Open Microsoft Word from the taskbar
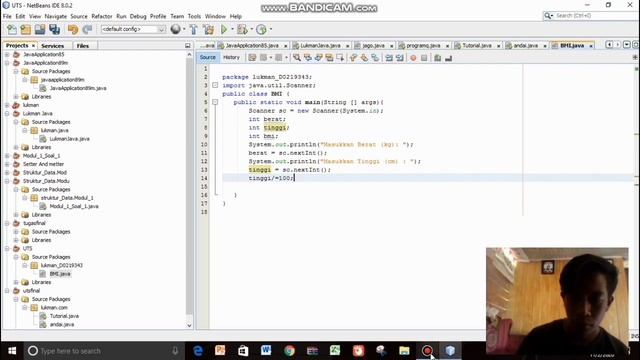 [x=266, y=351]
